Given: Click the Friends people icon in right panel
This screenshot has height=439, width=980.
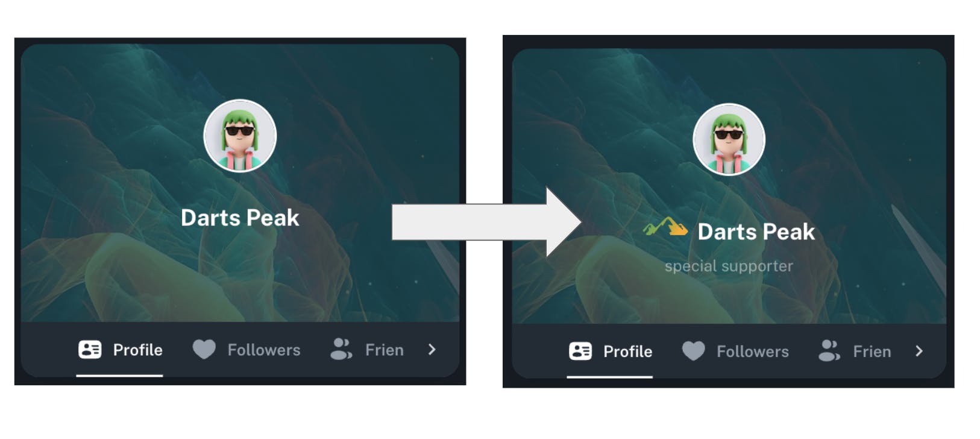Looking at the screenshot, I should [x=829, y=350].
